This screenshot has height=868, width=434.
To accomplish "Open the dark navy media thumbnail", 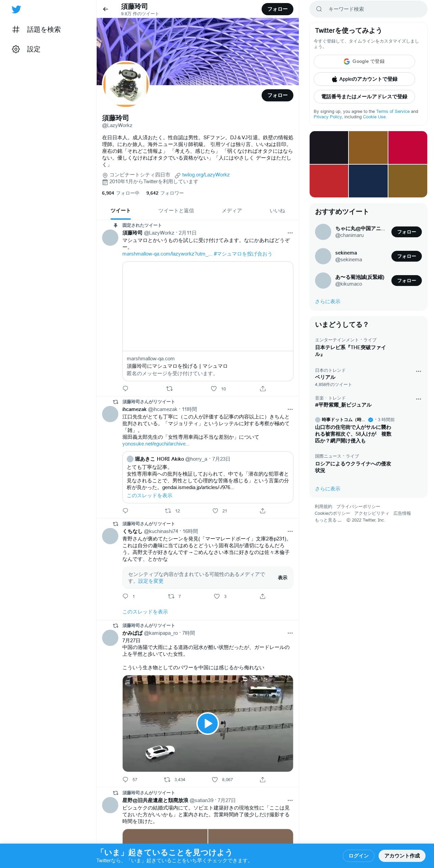I will point(368,181).
